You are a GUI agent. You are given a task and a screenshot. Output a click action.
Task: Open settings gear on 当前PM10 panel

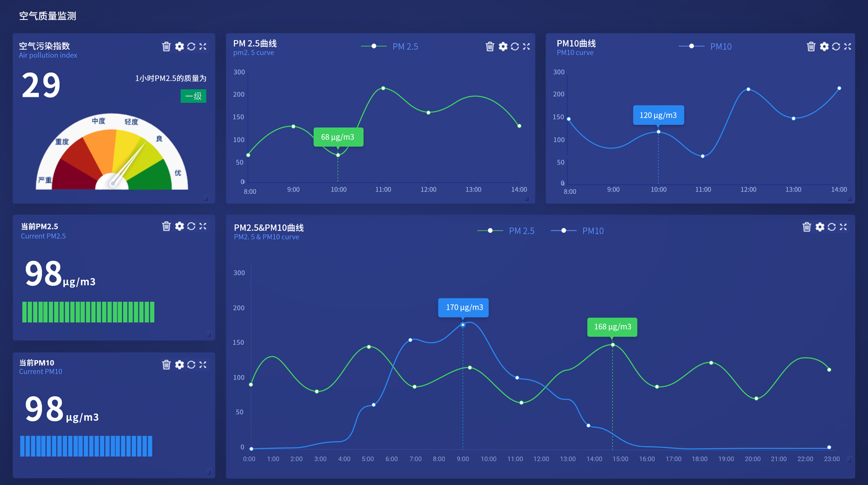[179, 364]
